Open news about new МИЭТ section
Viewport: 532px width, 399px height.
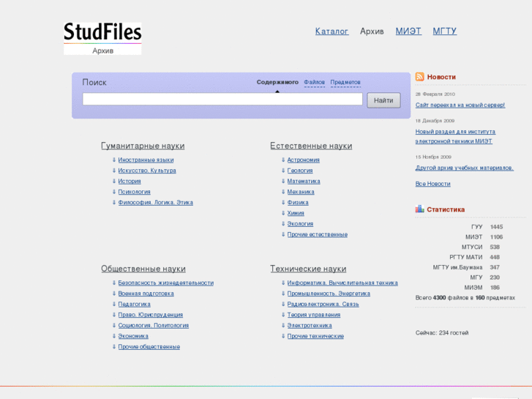coord(455,136)
